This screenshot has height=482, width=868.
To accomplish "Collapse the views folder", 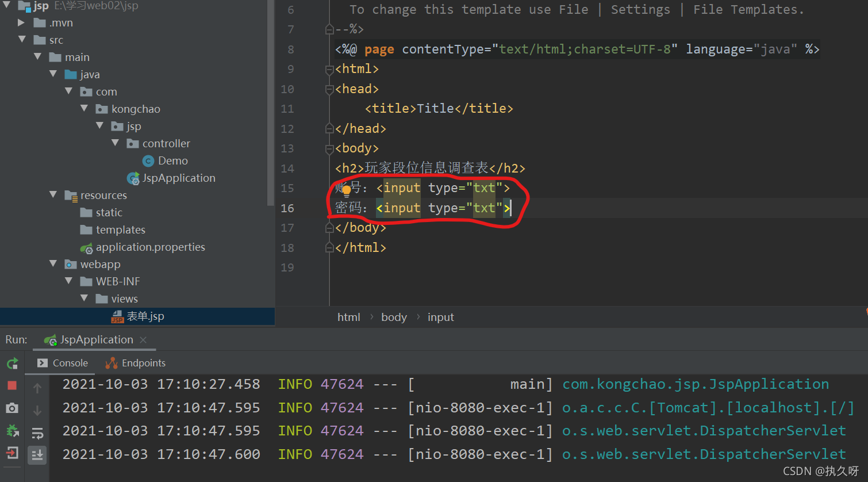I will [85, 298].
